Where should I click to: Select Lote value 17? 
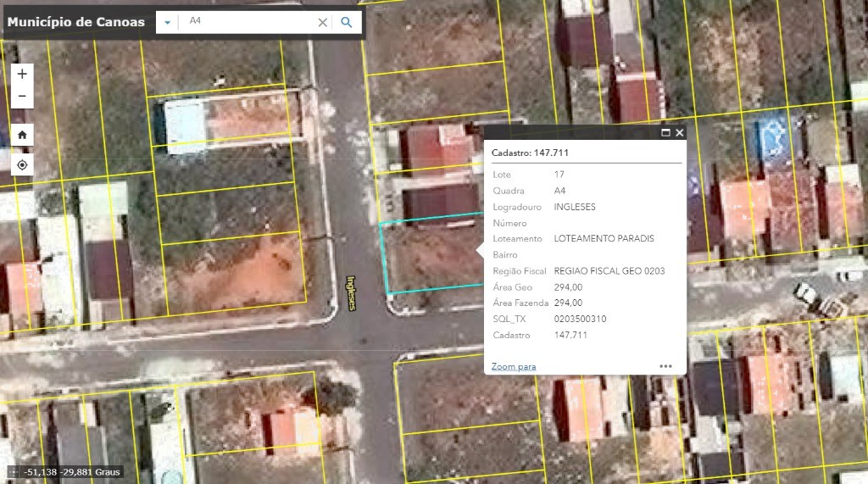pos(559,175)
